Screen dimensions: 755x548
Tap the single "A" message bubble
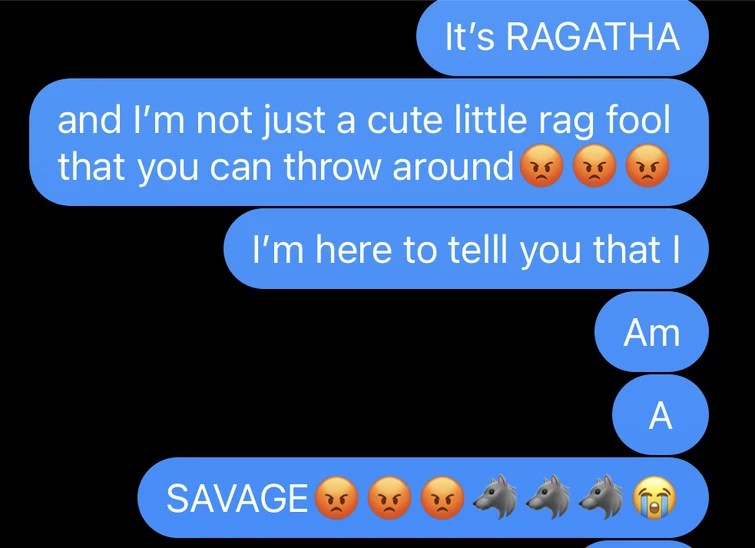660,415
